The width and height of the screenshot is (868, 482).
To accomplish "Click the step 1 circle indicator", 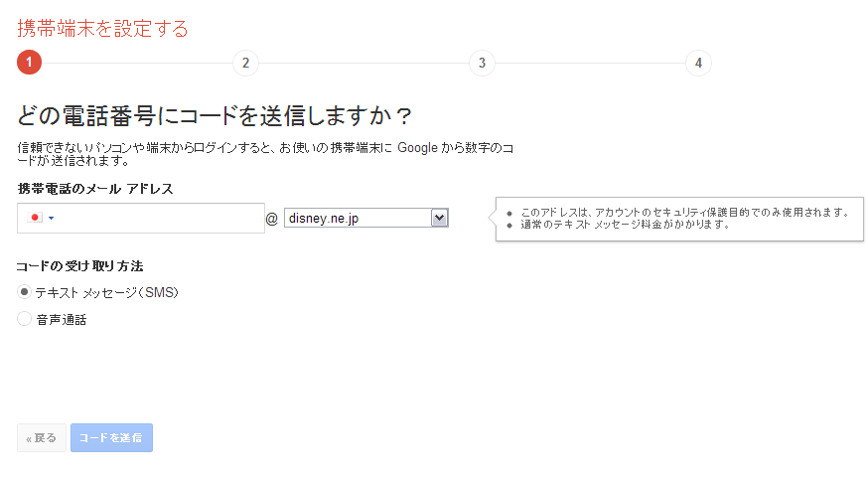I will [29, 63].
